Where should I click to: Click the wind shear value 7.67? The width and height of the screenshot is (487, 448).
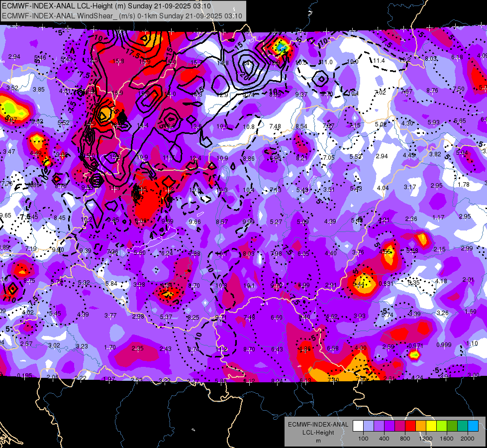406,92
